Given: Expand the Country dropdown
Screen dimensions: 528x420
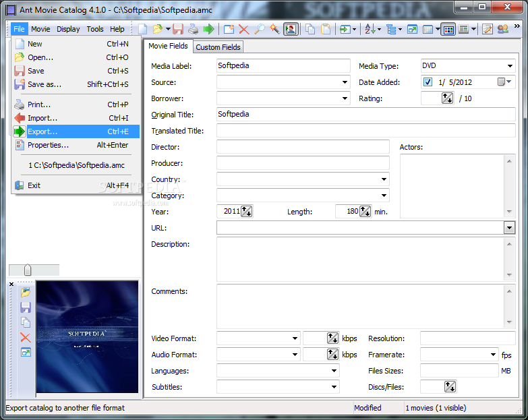Looking at the screenshot, I should point(384,179).
